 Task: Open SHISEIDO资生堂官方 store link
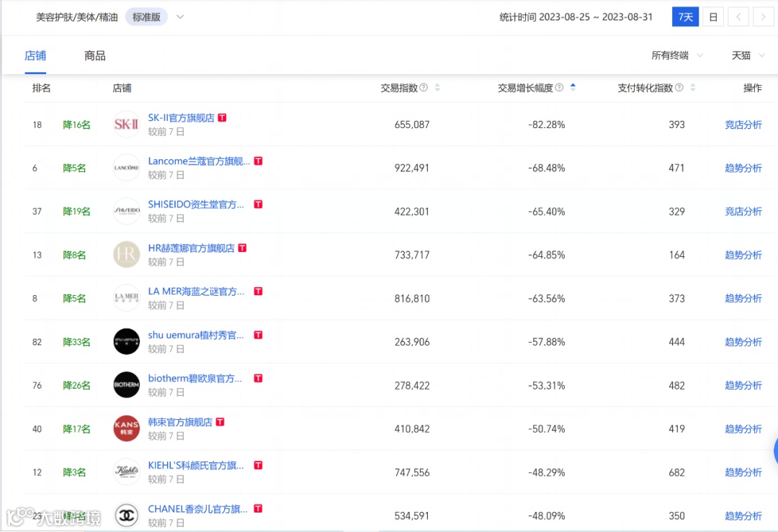click(196, 204)
